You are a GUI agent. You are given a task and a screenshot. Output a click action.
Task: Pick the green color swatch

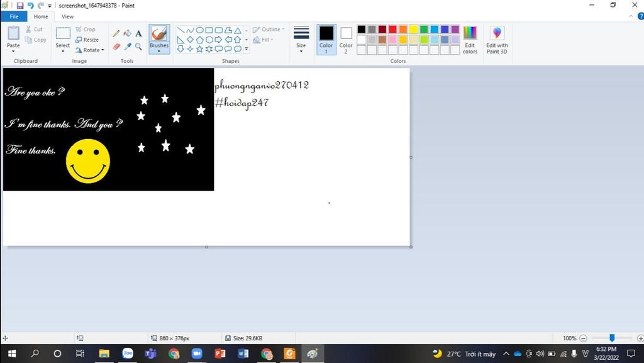point(424,29)
